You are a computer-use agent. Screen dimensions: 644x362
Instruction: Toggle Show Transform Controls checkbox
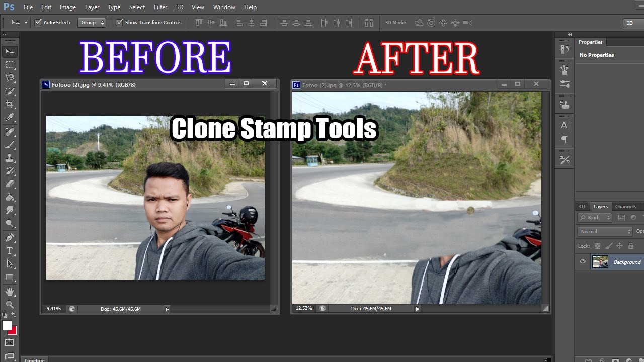click(119, 23)
